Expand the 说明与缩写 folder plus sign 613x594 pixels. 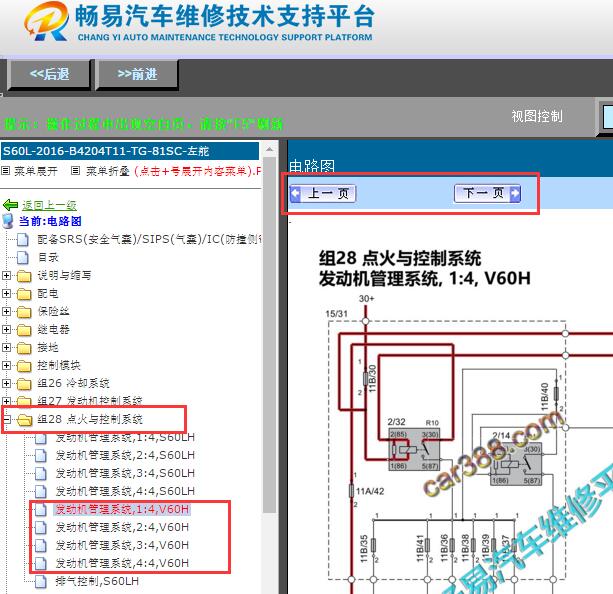6,275
